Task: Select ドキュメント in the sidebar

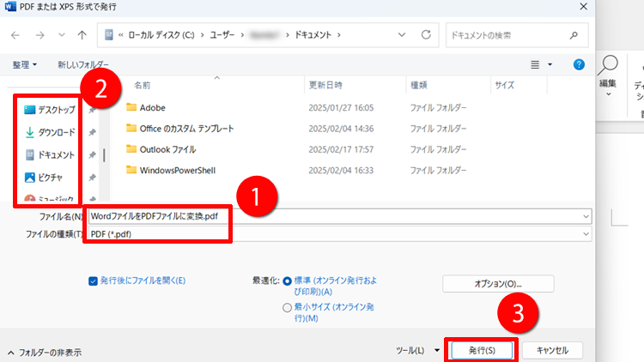Action: tap(49, 154)
